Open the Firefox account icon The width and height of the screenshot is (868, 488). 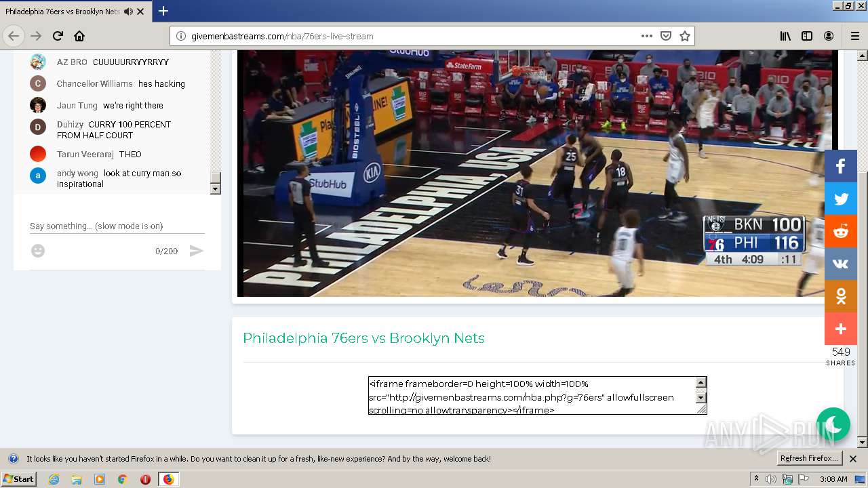[829, 36]
